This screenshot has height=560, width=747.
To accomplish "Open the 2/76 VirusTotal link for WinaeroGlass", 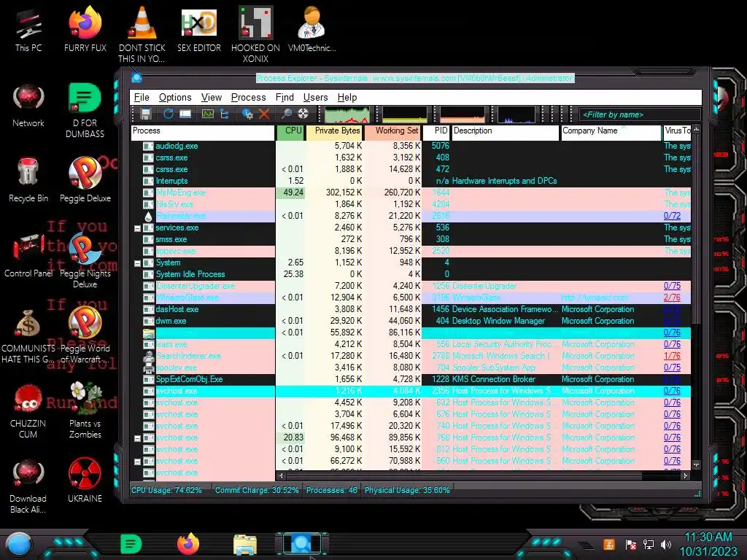I will point(672,297).
